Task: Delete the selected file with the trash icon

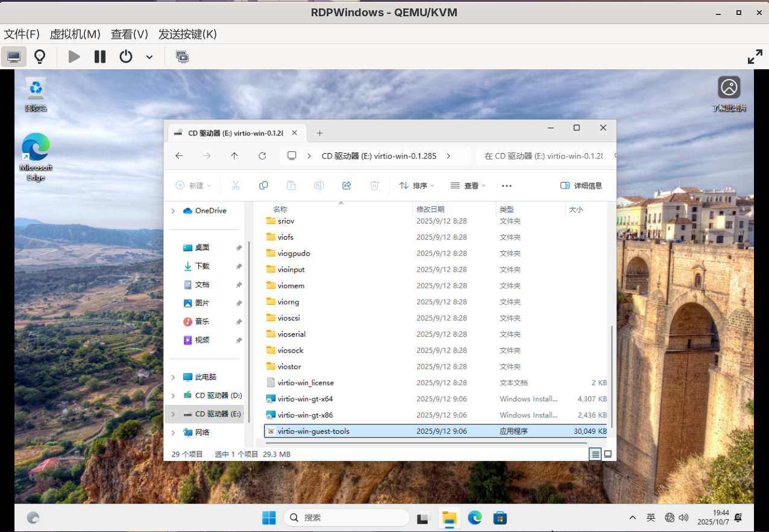Action: (374, 185)
